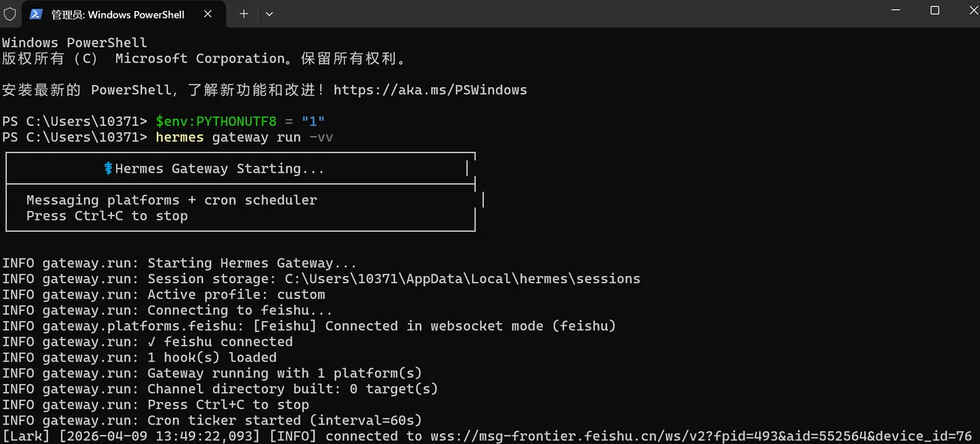Click the $env:PYTHONUTF8 variable text
The width and height of the screenshot is (980, 444).
coord(216,122)
